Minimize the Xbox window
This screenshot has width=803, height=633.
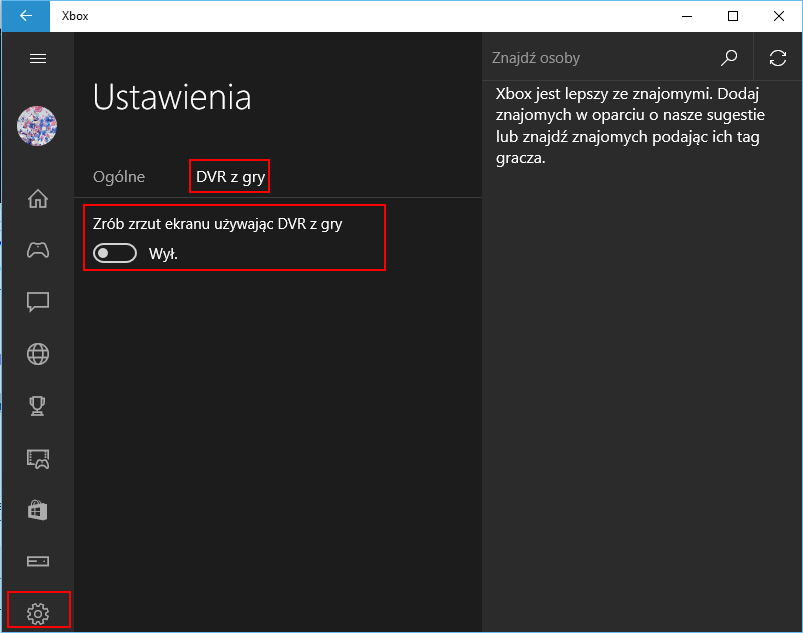coord(687,16)
